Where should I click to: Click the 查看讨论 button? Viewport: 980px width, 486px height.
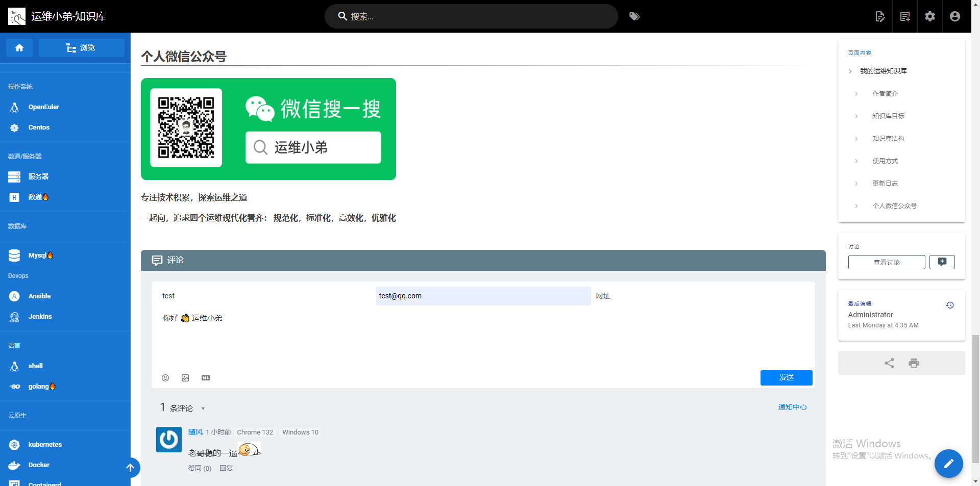click(x=886, y=262)
